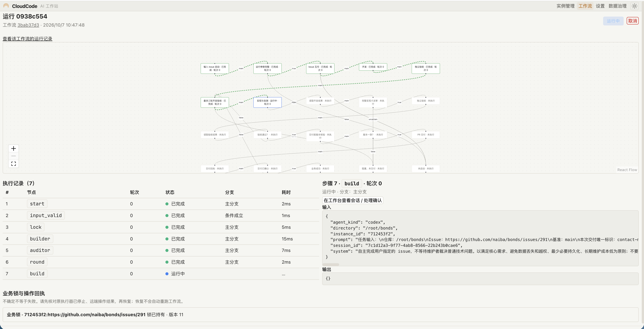The image size is (644, 329).
Task: Fit the flow view with fullscreen icon
Action: point(14,164)
